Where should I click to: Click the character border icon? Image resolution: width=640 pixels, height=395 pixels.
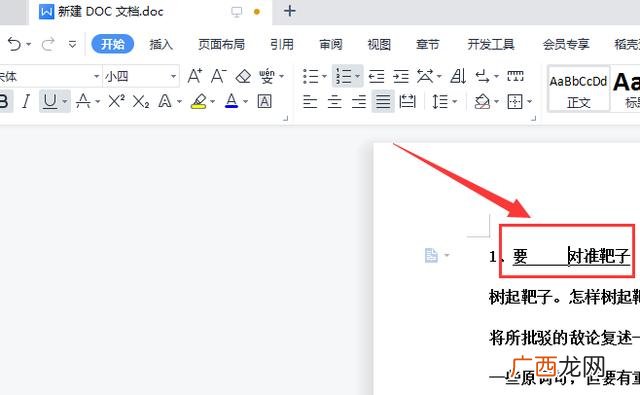point(264,101)
